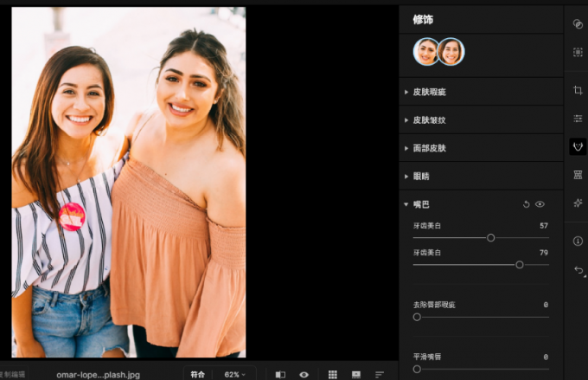This screenshot has height=380, width=588.
Task: Click the undo history arrow icon
Action: (x=578, y=270)
